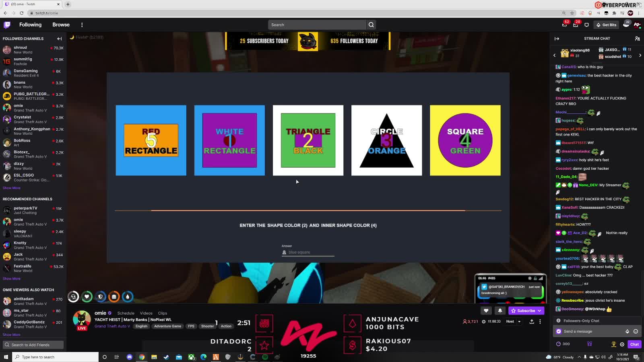The width and height of the screenshot is (644, 362).
Task: Click the Get Bits button
Action: pos(606,25)
